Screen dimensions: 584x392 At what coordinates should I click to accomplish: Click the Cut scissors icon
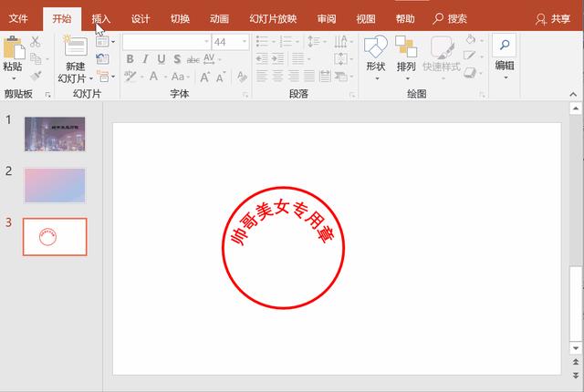click(x=36, y=41)
